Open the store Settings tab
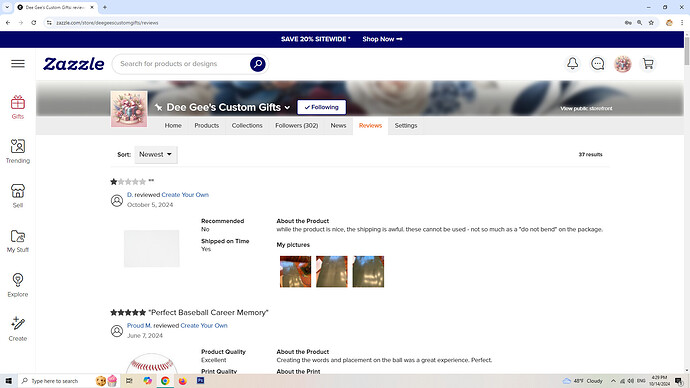690x388 pixels. 406,125
